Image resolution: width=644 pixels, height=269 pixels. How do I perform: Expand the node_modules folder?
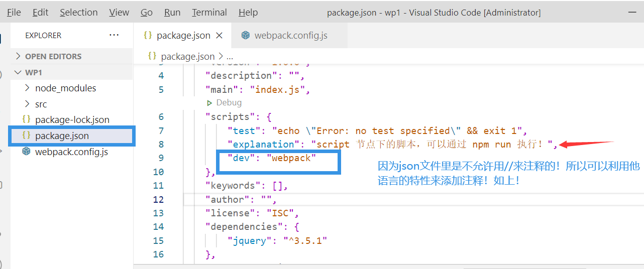tap(65, 88)
